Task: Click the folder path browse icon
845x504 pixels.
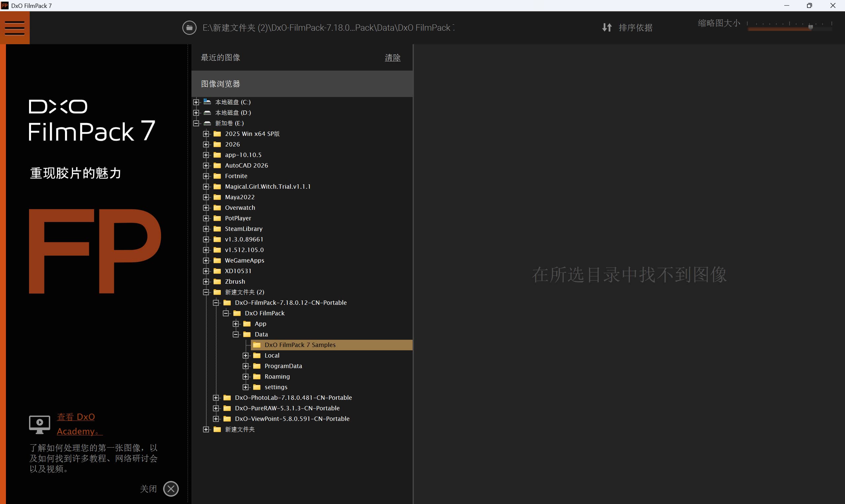Action: click(189, 28)
